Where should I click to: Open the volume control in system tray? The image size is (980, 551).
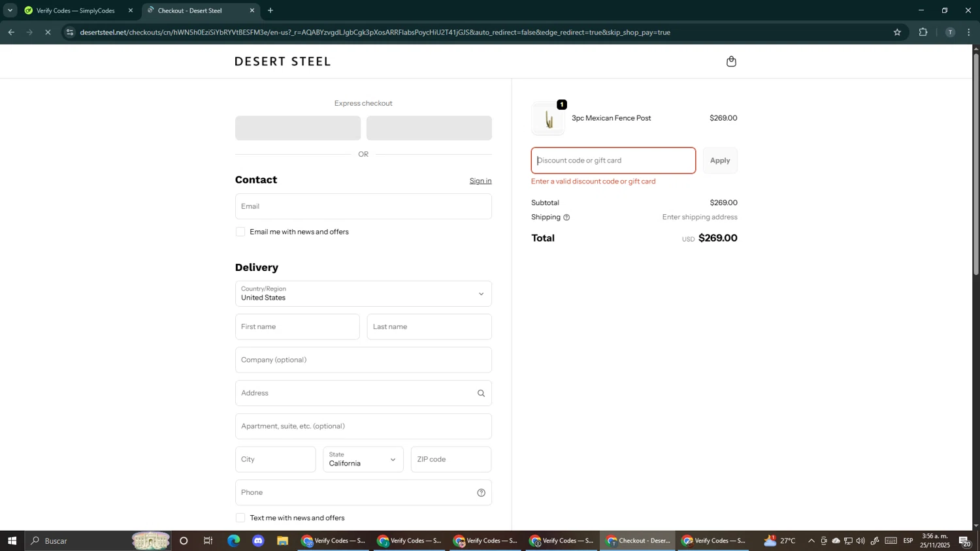(860, 541)
